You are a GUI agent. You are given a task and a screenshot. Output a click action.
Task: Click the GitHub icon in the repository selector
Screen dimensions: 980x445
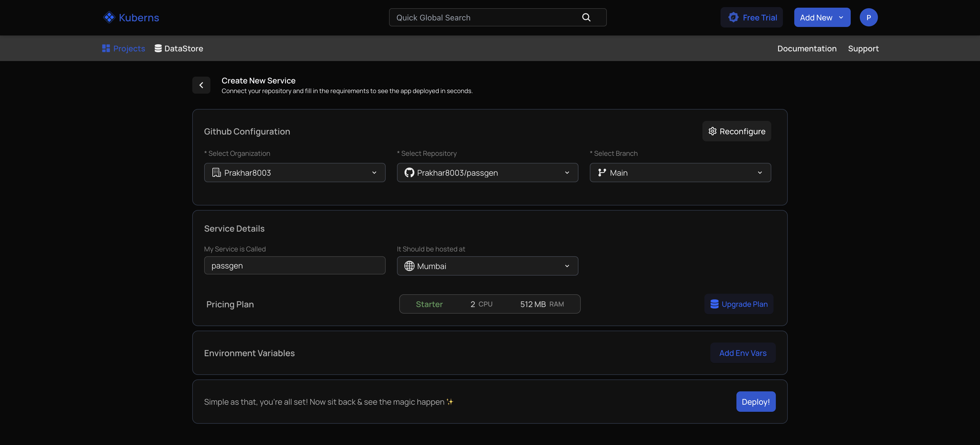(x=409, y=173)
